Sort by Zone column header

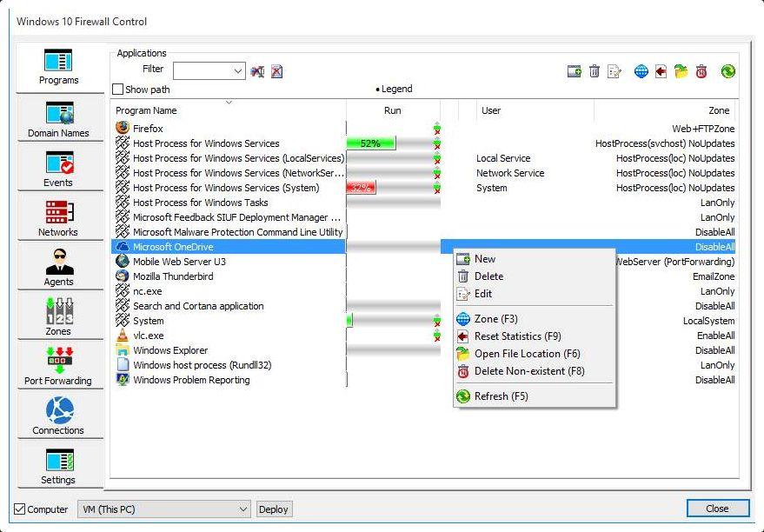pyautogui.click(x=665, y=110)
